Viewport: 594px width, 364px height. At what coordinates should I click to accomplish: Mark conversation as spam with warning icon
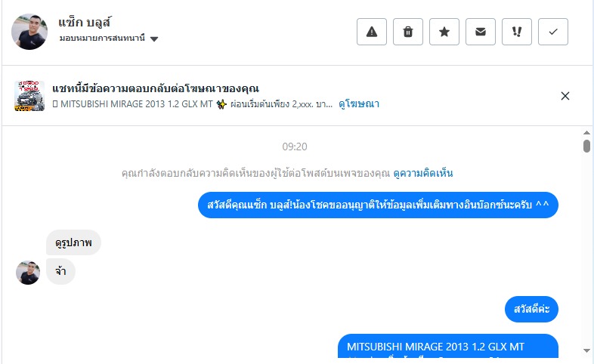tap(372, 32)
